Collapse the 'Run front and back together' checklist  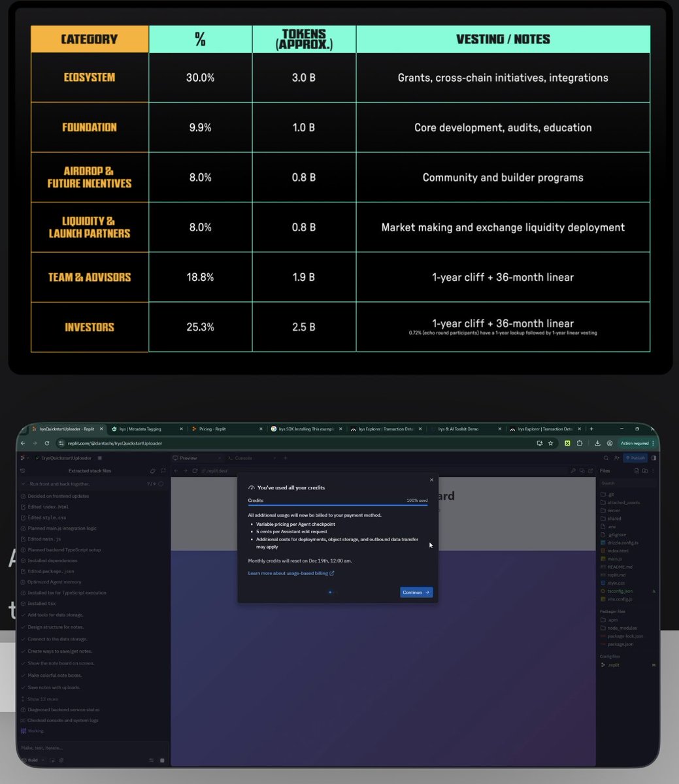[22, 483]
